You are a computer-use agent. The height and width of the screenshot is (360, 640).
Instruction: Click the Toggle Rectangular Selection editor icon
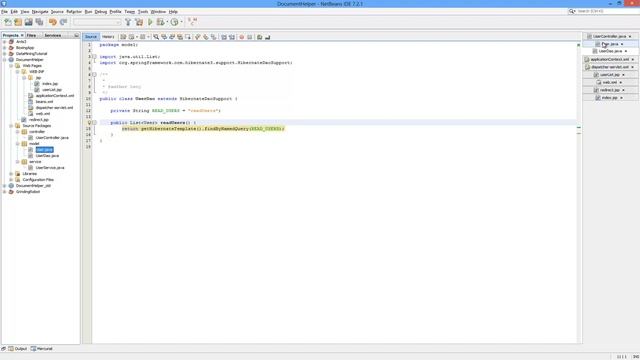pyautogui.click(x=188, y=37)
